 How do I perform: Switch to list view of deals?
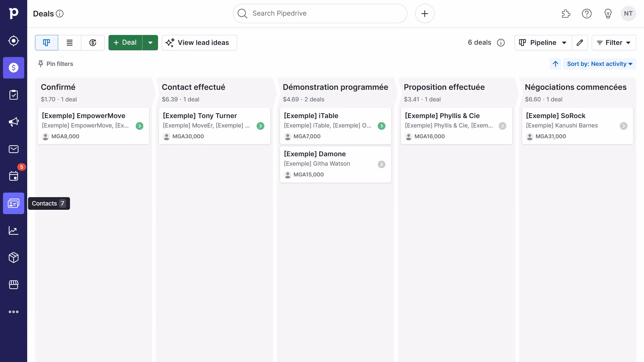coord(69,42)
